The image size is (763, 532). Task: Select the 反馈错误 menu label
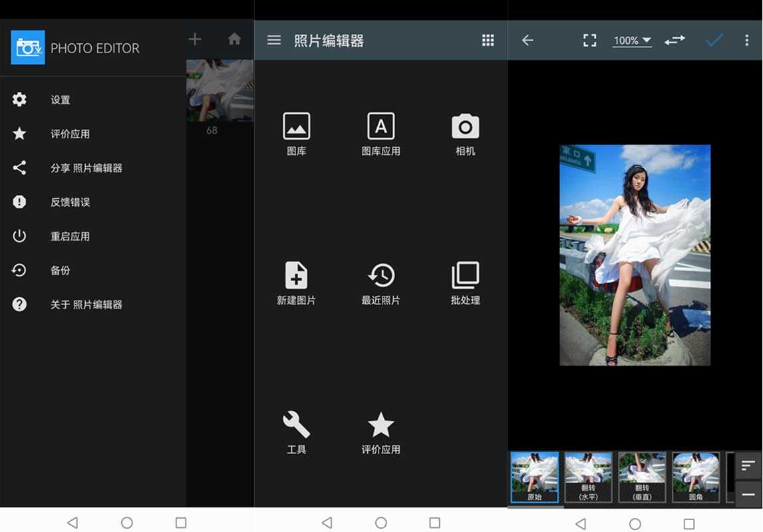70,201
